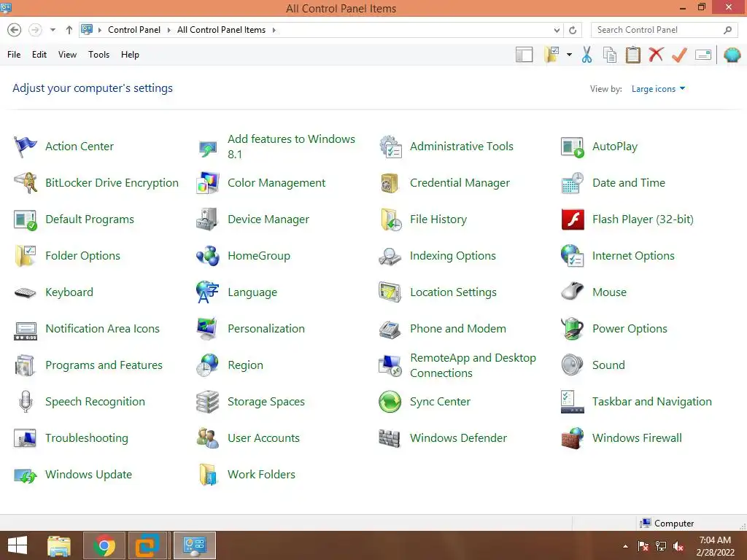Open the Storage Spaces drives icon
This screenshot has height=560, width=747.
(208, 402)
